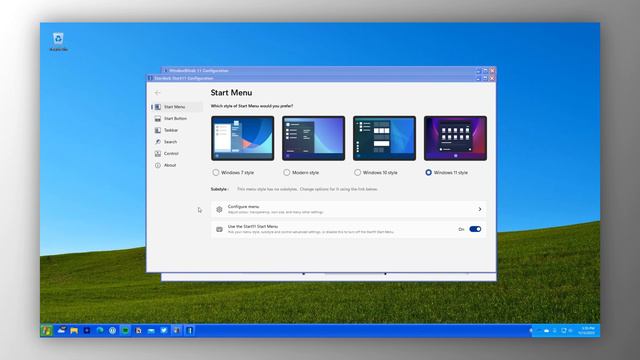Open Start11 taskbar button
The image size is (640, 360).
click(x=190, y=331)
